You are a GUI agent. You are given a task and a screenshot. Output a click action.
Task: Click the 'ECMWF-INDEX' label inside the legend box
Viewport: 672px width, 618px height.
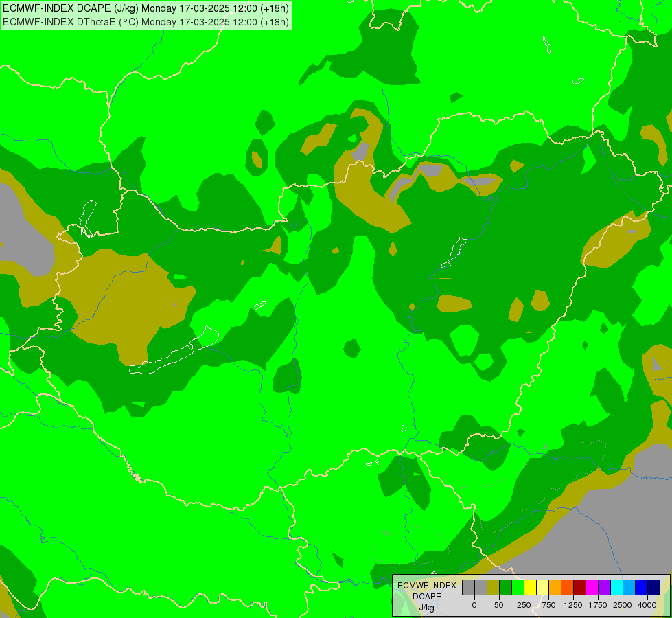tap(427, 586)
